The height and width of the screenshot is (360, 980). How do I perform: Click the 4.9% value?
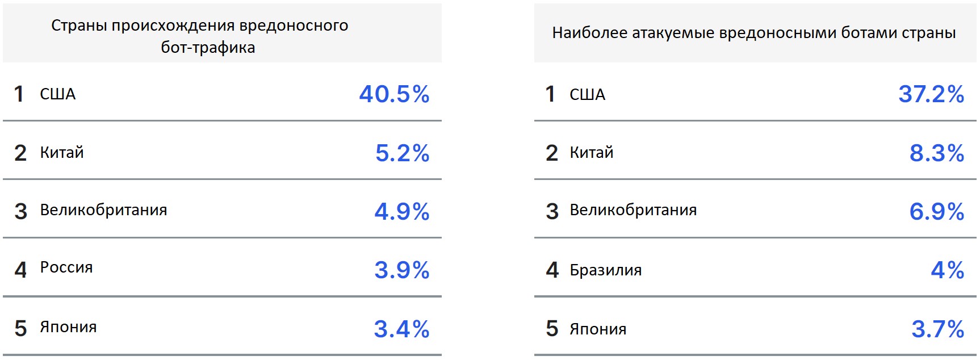(x=402, y=211)
